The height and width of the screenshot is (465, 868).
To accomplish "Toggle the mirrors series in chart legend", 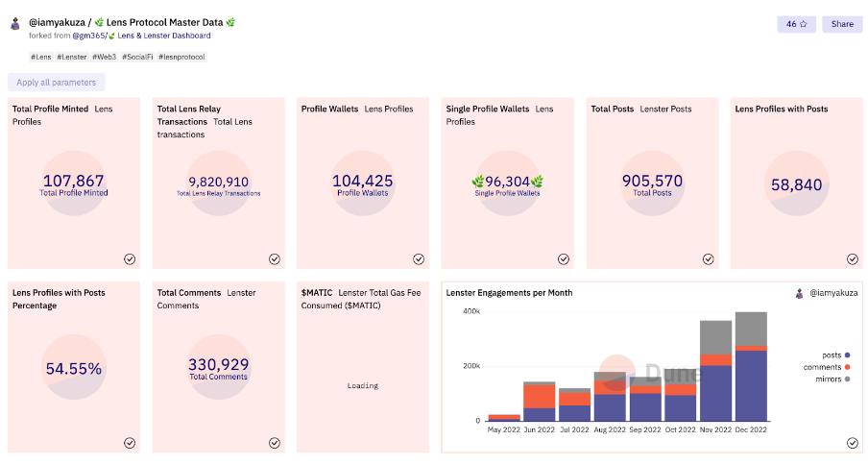I will (828, 379).
